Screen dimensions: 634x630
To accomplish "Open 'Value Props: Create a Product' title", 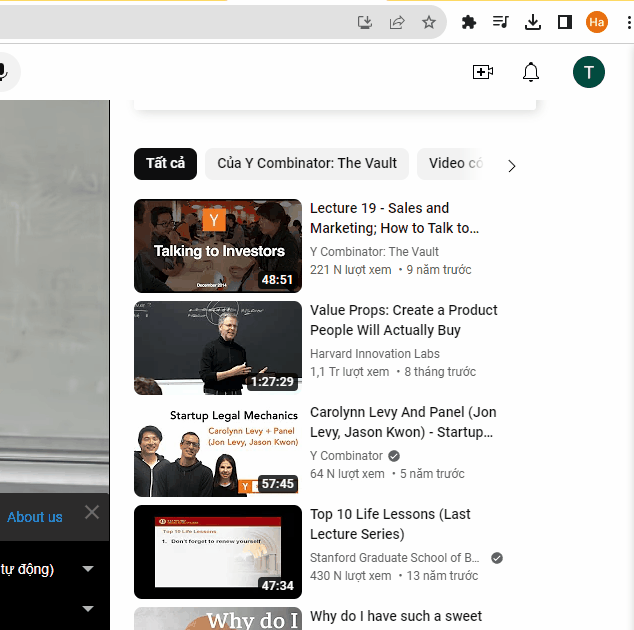I will [404, 320].
